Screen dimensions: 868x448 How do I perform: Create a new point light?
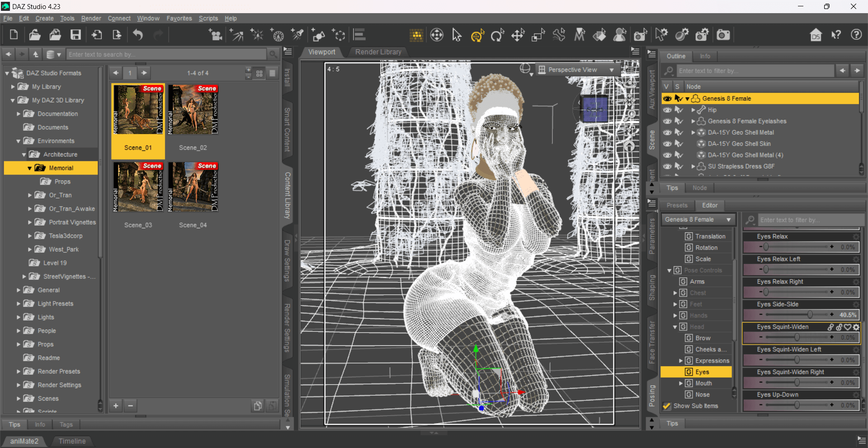(x=257, y=35)
